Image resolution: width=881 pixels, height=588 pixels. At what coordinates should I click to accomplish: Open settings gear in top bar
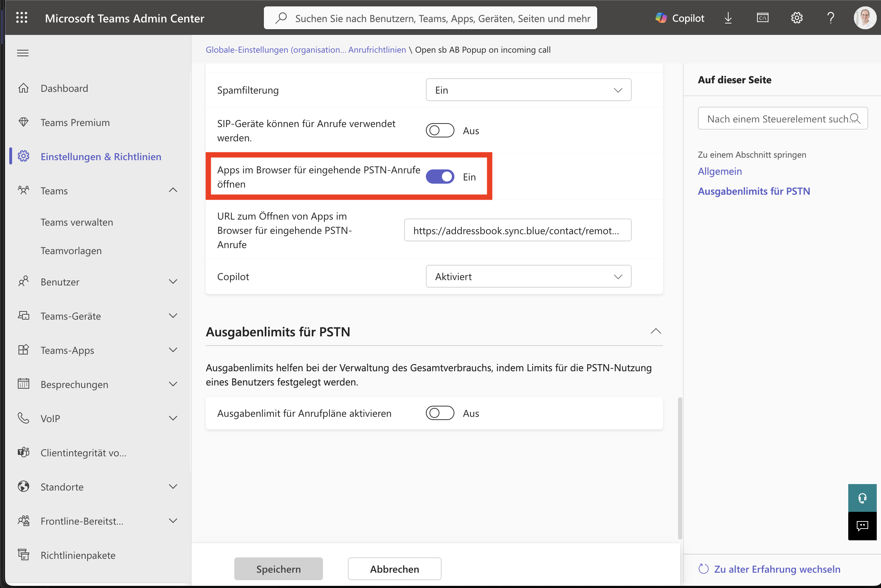(797, 18)
